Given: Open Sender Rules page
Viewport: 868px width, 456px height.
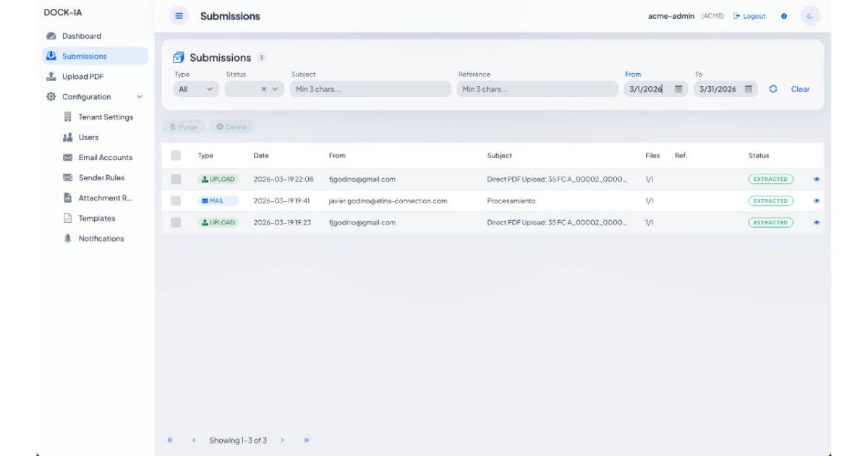Looking at the screenshot, I should (101, 178).
